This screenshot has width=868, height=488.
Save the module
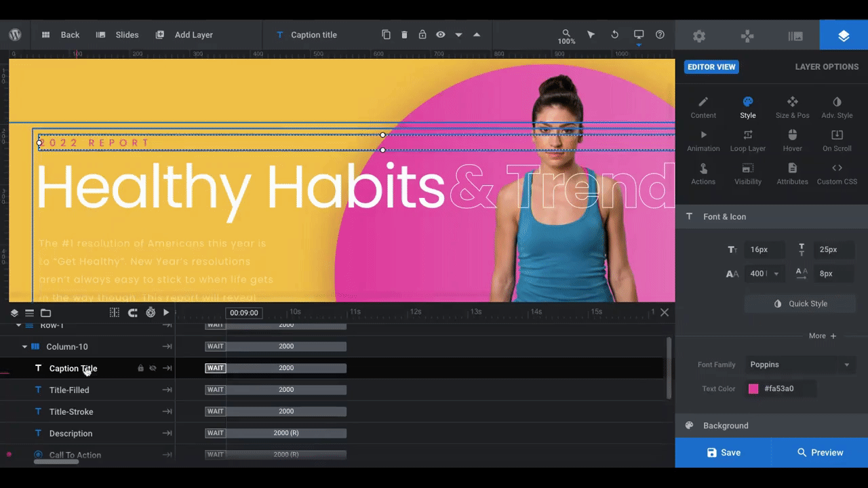tap(724, 453)
